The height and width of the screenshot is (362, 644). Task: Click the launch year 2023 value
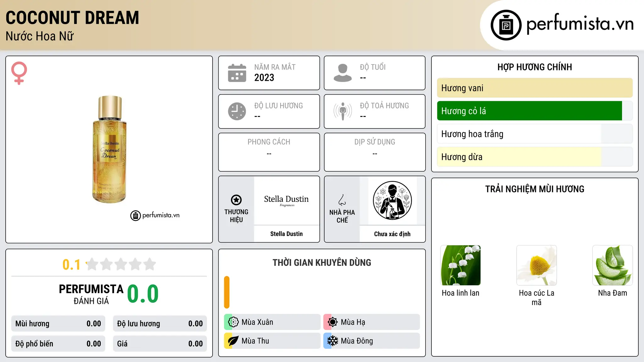[x=264, y=78]
